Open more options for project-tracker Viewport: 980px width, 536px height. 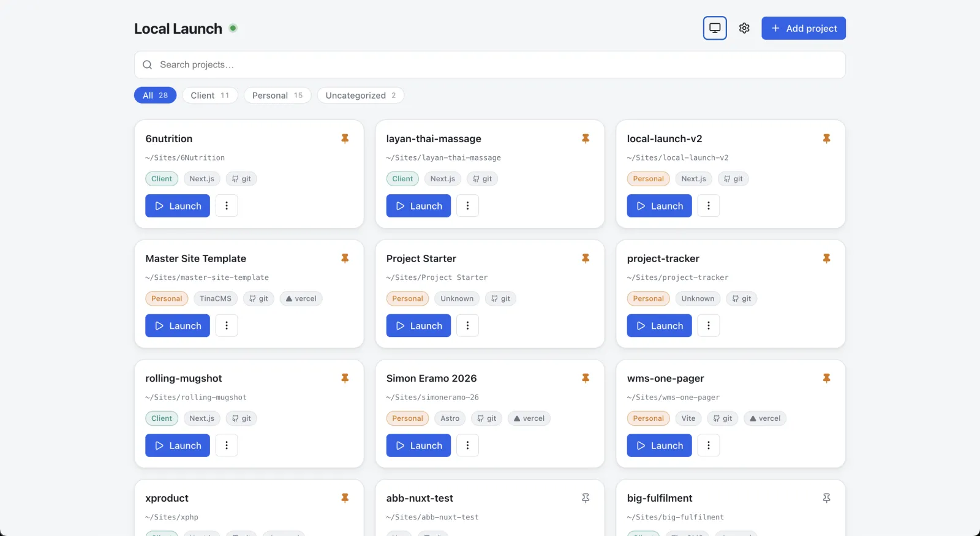pyautogui.click(x=709, y=326)
